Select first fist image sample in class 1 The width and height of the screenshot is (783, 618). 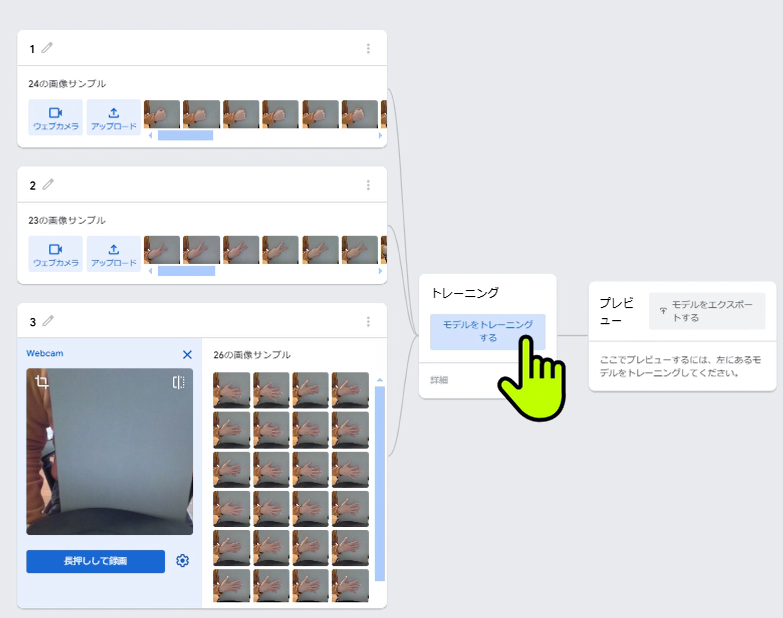pyautogui.click(x=162, y=114)
